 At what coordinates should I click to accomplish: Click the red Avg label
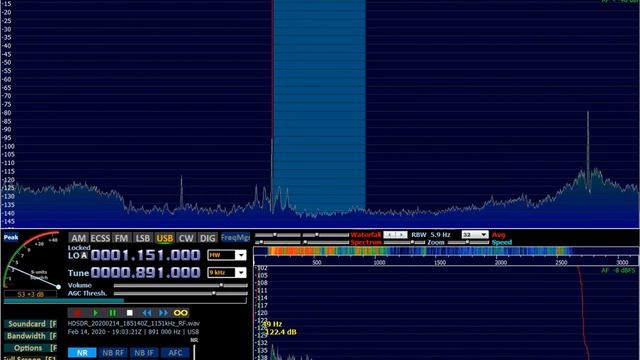[498, 235]
